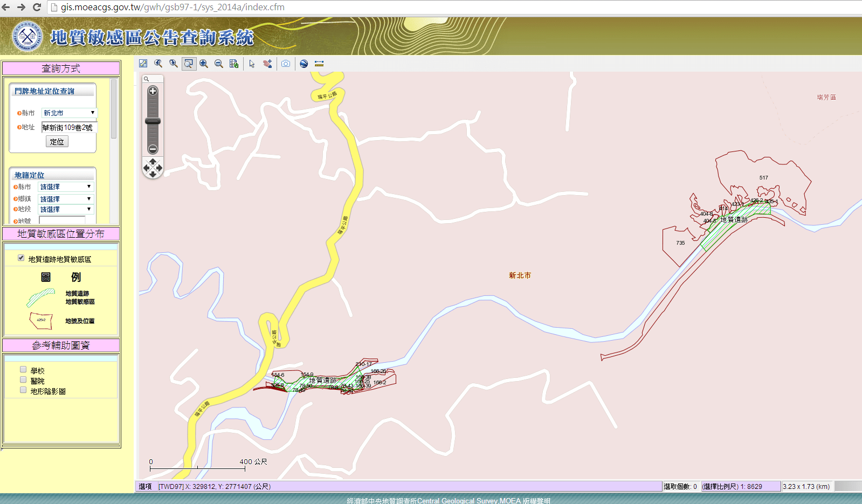Click the camera snapshot icon
This screenshot has width=862, height=504.
(x=286, y=64)
